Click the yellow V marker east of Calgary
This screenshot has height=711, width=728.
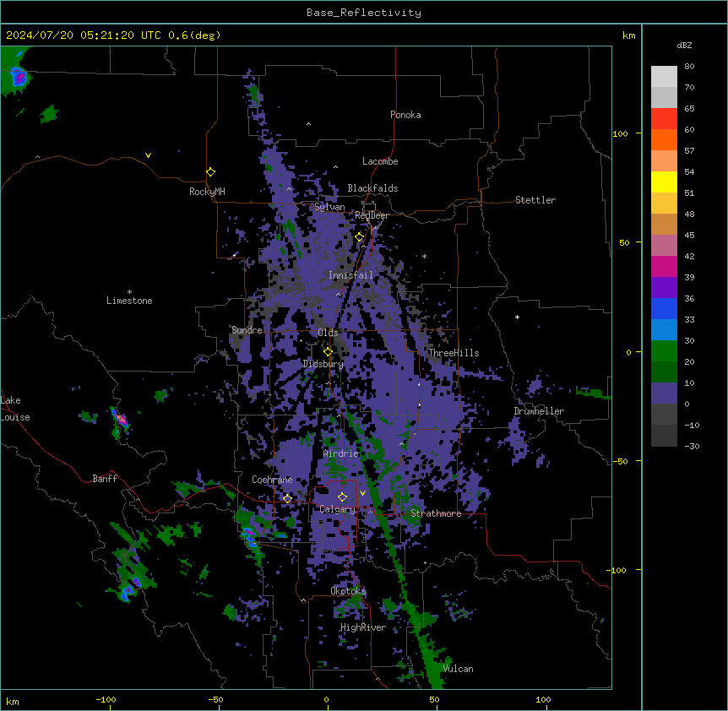pos(362,493)
